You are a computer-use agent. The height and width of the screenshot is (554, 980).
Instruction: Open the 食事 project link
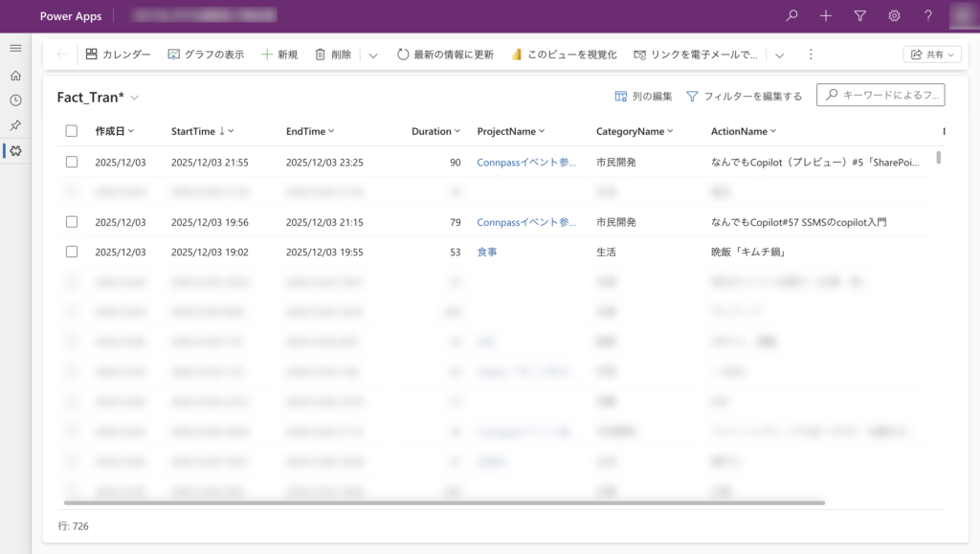487,252
